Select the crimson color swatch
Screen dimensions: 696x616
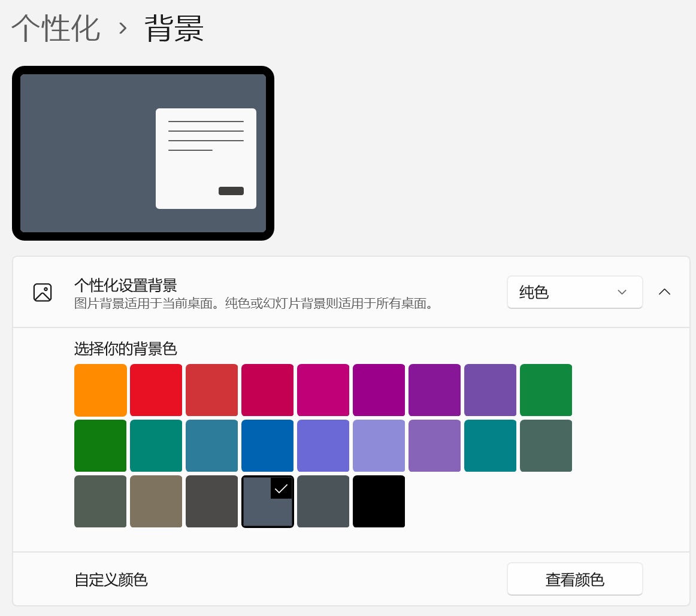[268, 390]
